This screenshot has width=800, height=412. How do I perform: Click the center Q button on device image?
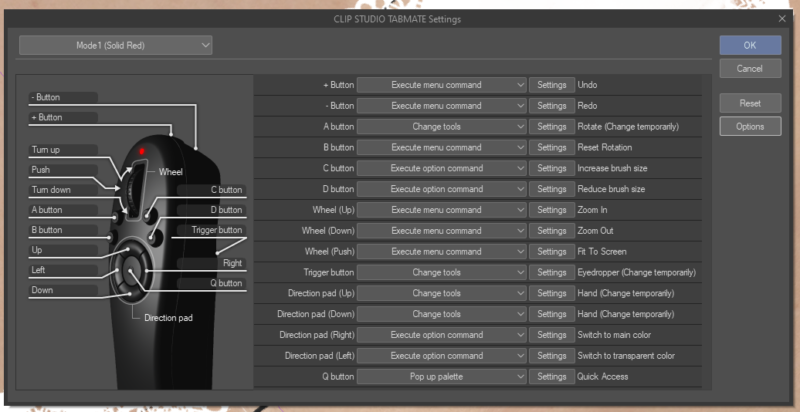tap(132, 270)
